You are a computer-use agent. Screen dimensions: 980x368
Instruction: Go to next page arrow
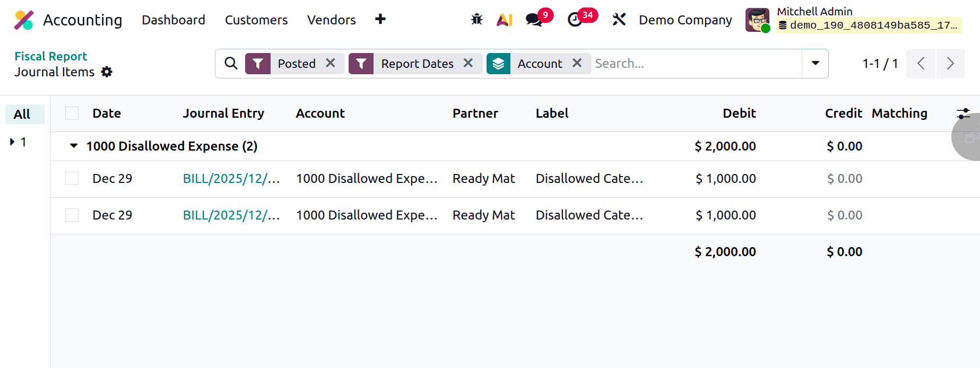pyautogui.click(x=950, y=64)
